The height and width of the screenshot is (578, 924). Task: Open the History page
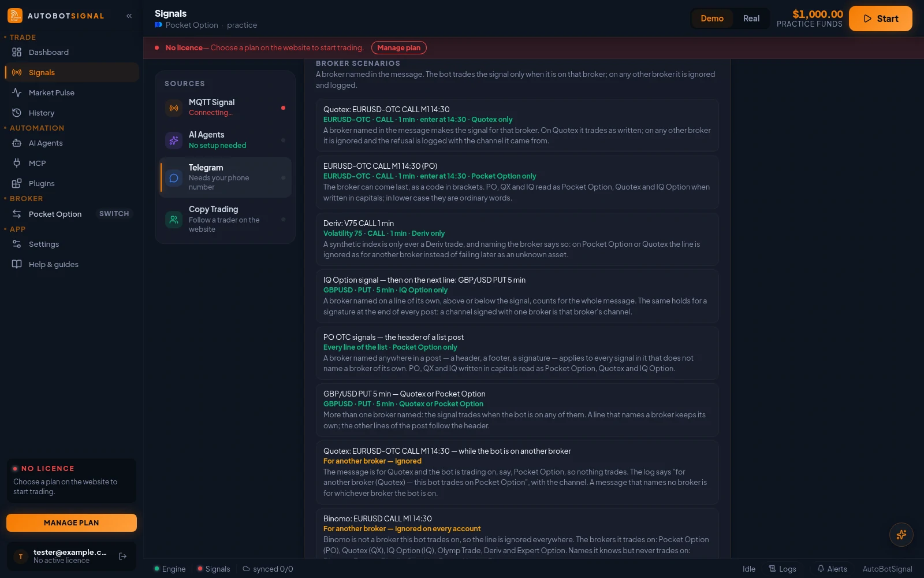tap(72, 113)
